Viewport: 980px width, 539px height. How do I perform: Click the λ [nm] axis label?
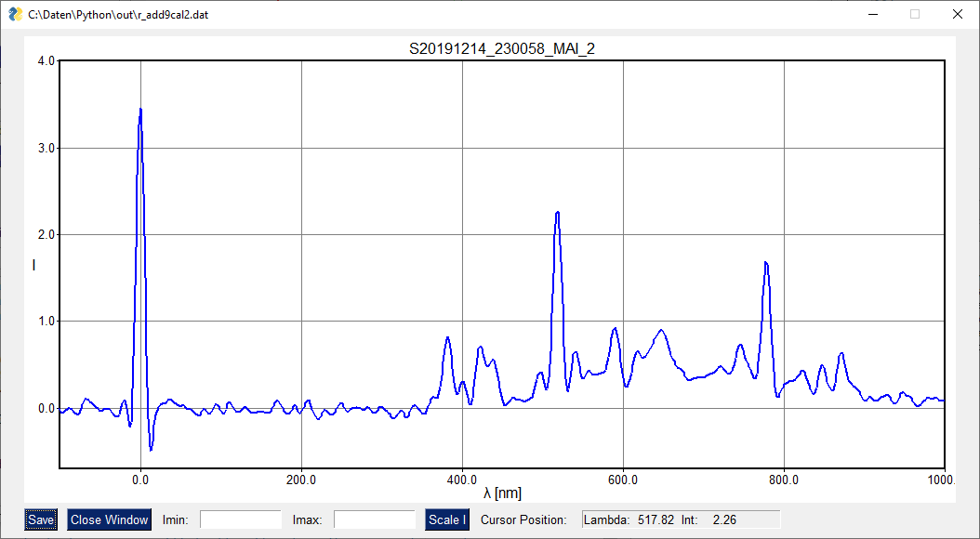click(x=502, y=491)
